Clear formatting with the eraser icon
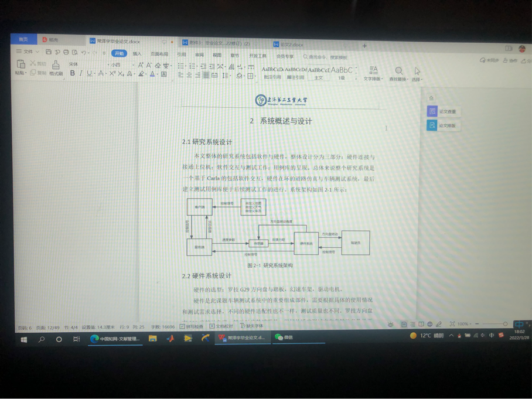Image resolution: width=532 pixels, height=399 pixels. tap(158, 65)
